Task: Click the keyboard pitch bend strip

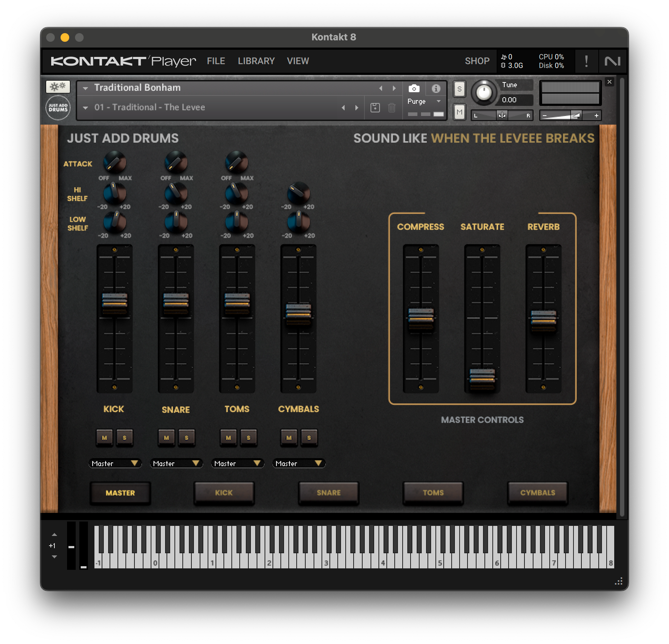Action: 71,546
